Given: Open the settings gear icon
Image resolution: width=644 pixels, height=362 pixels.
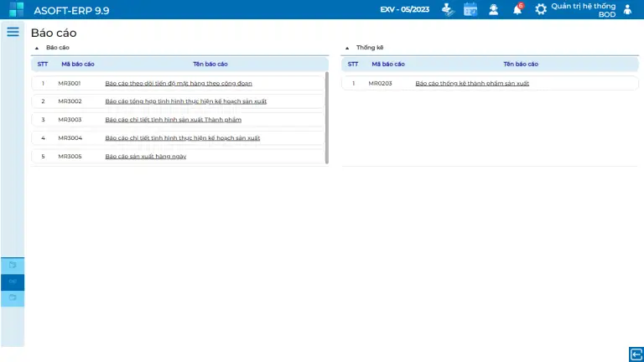Looking at the screenshot, I should [541, 9].
